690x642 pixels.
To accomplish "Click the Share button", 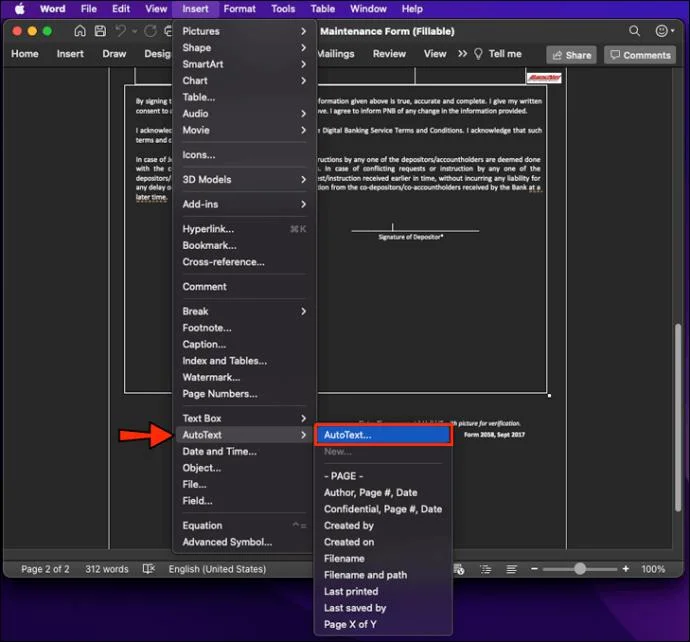I will coord(571,55).
